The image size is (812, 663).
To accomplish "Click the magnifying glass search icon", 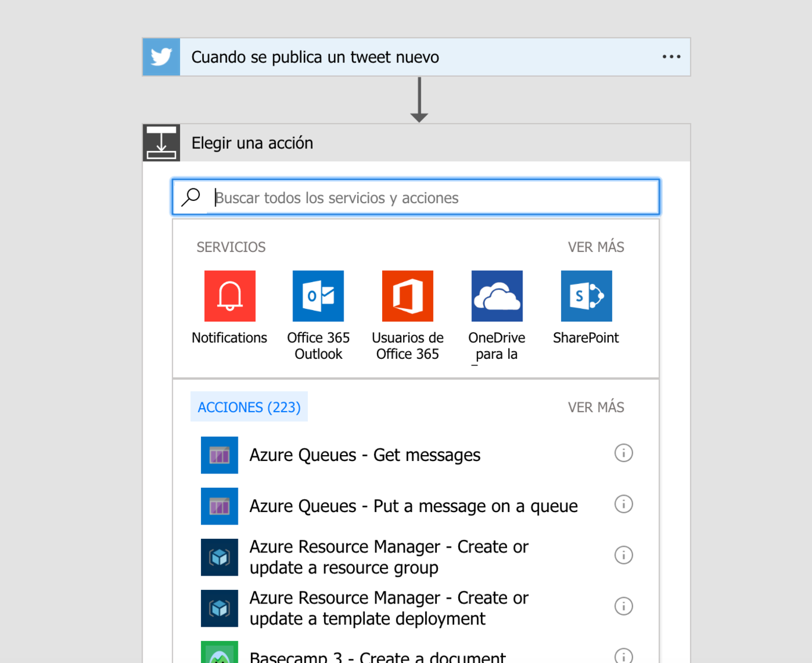I will coord(191,197).
